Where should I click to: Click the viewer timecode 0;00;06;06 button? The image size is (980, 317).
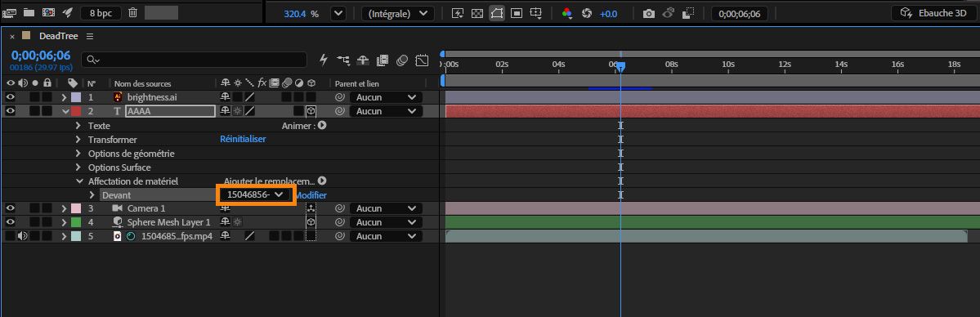coord(740,13)
